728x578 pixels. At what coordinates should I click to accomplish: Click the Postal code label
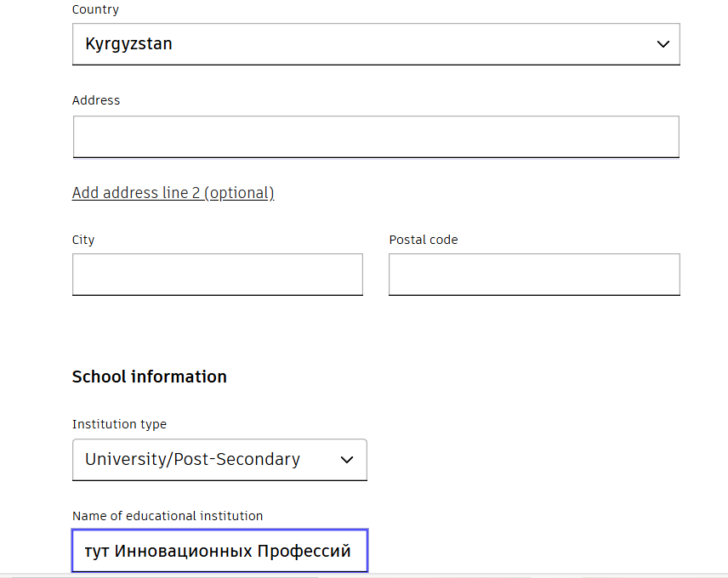pyautogui.click(x=424, y=240)
